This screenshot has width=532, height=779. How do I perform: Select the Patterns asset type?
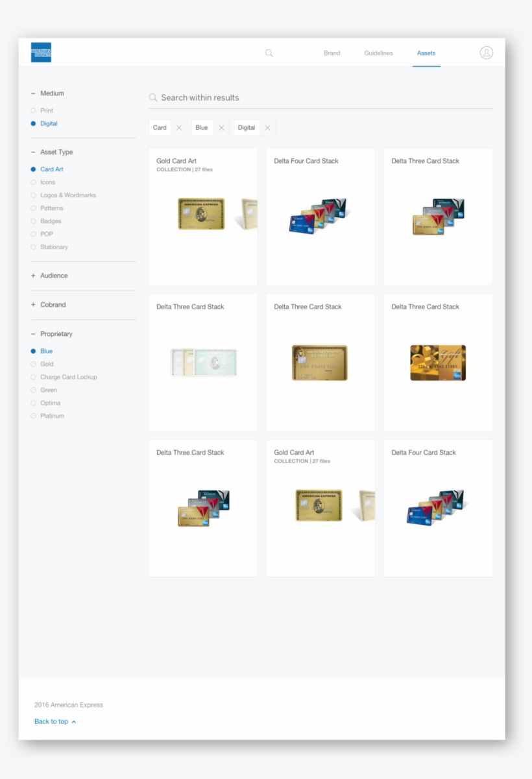pyautogui.click(x=47, y=208)
